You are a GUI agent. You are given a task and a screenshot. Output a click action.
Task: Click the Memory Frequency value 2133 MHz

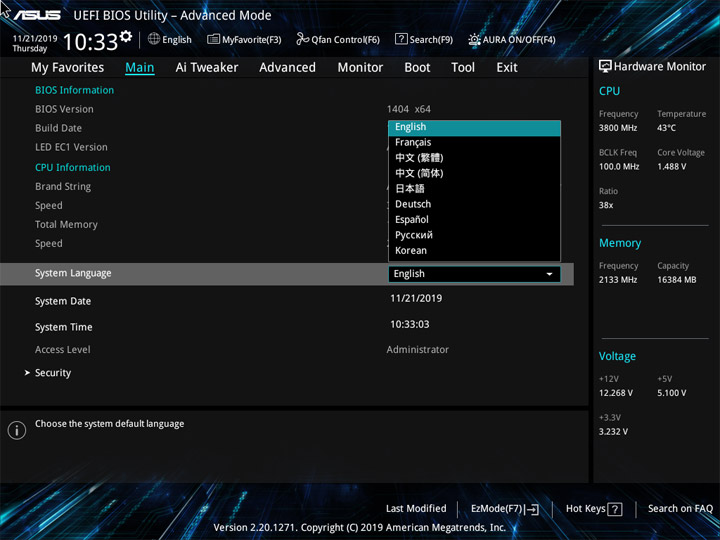point(618,280)
